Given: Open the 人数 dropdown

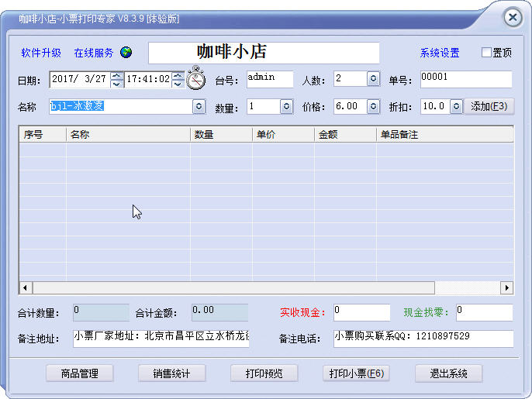Looking at the screenshot, I should 373,79.
